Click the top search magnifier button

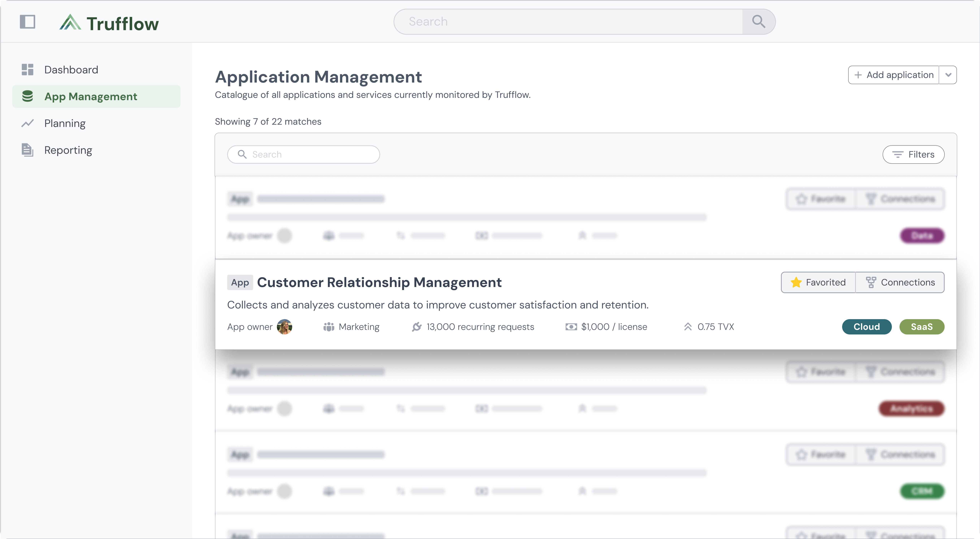coord(759,22)
